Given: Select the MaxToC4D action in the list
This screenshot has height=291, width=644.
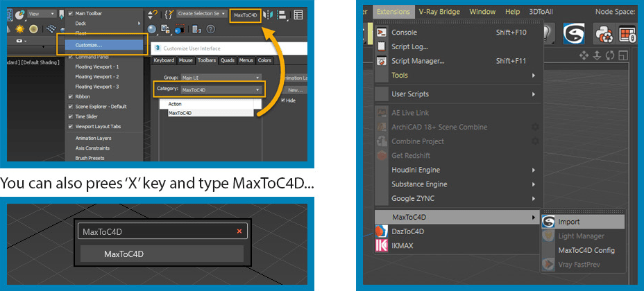Looking at the screenshot, I should tap(211, 112).
